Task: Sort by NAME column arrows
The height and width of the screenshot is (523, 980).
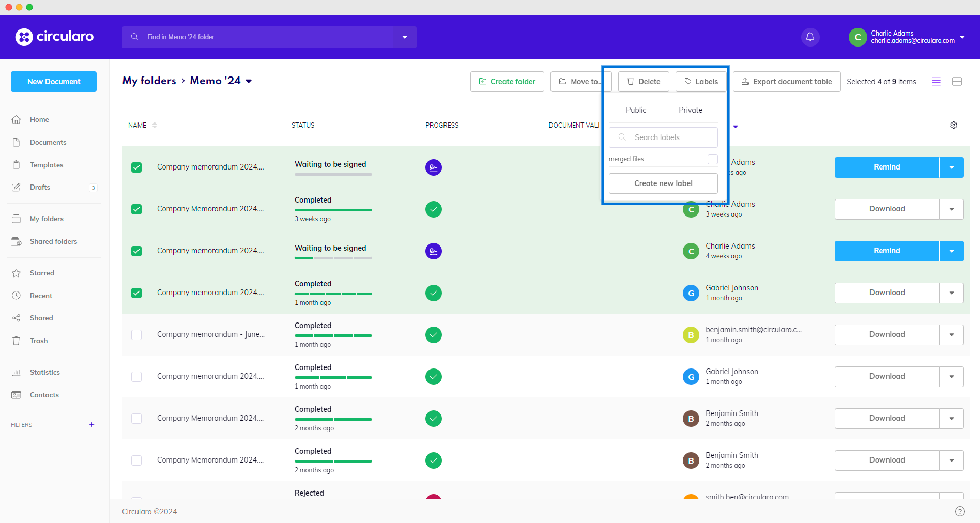Action: tap(154, 125)
